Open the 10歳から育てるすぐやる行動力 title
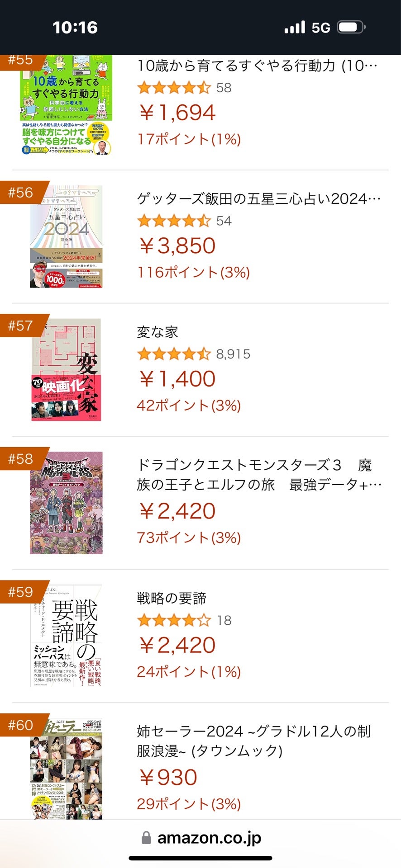 [x=257, y=66]
